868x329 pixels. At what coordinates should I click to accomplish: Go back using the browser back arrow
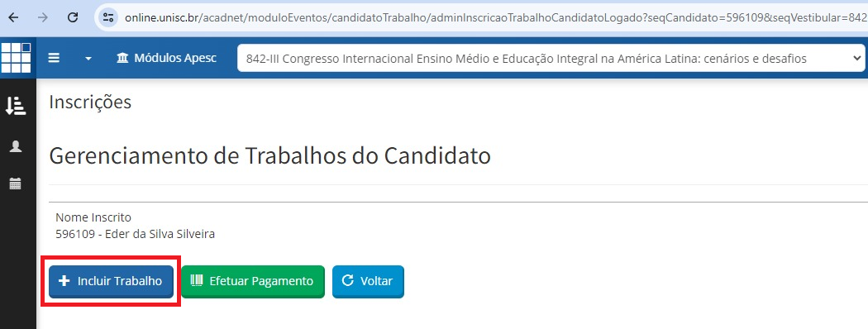(14, 17)
